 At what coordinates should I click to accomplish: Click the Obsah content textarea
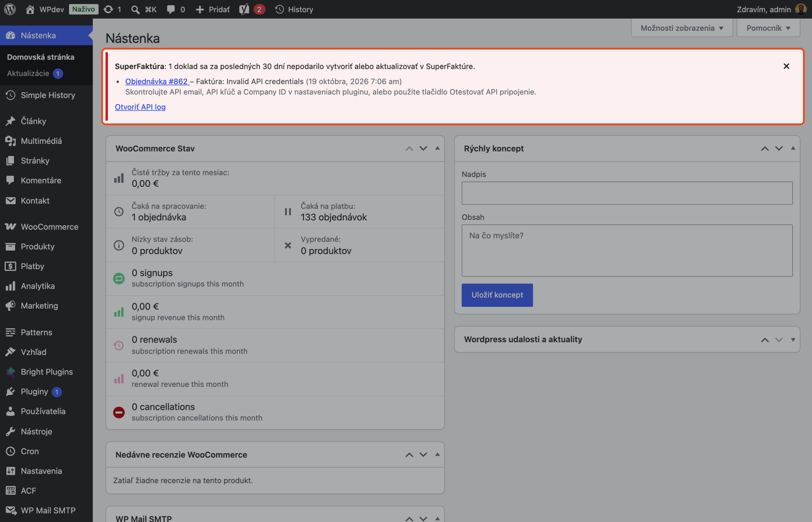[627, 251]
